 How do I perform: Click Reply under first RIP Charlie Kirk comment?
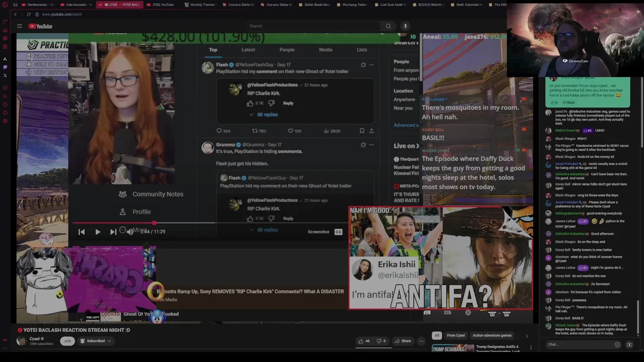pos(288,103)
